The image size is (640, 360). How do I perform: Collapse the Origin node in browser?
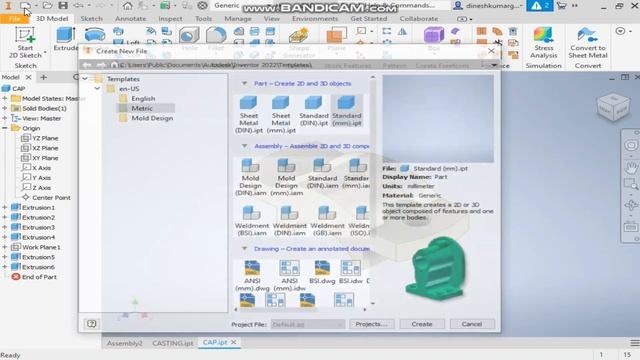(x=4, y=128)
